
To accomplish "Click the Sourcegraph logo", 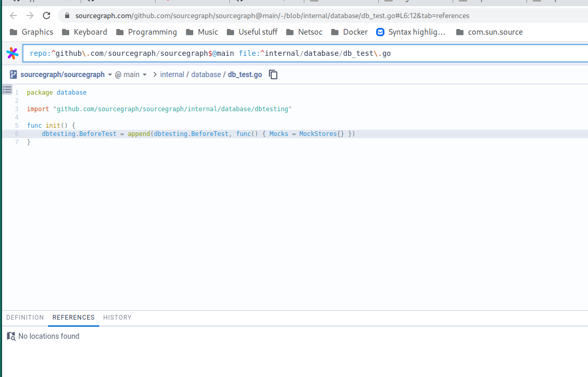I will tap(12, 53).
